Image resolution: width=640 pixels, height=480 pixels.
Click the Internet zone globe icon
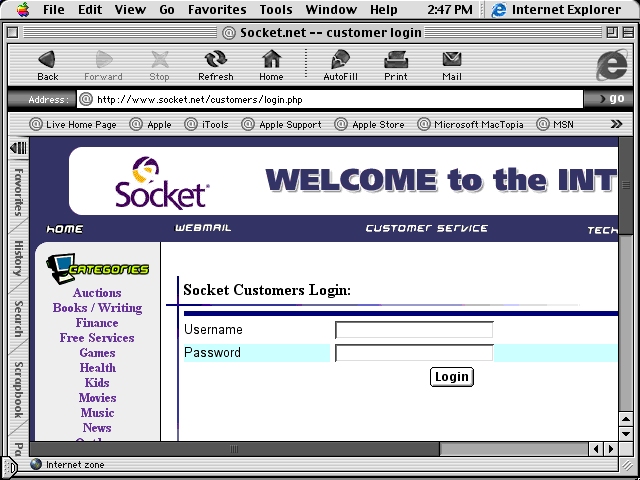(x=36, y=464)
